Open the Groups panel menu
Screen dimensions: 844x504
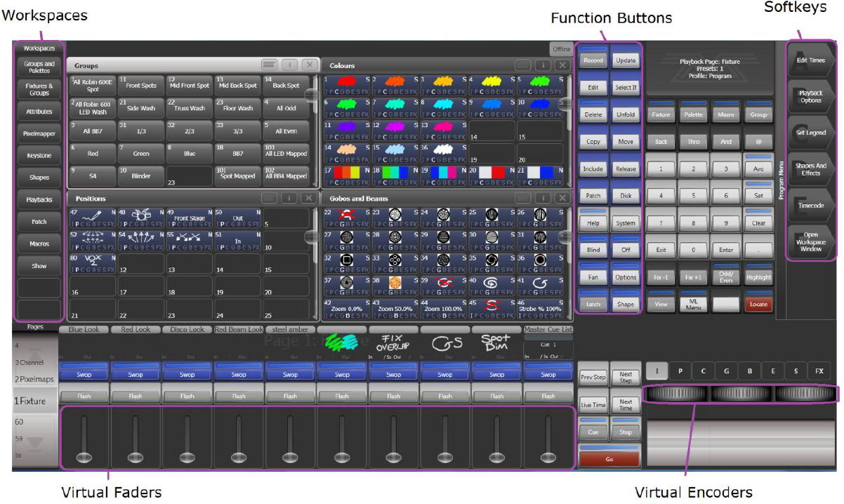click(x=270, y=65)
